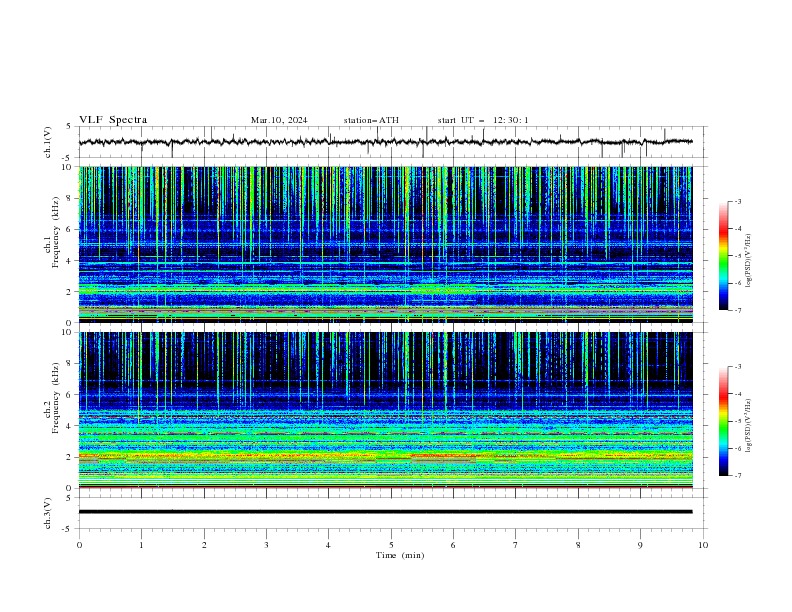Click time-axis tick label "10" at the right end
This screenshot has width=792, height=612.
pyautogui.click(x=703, y=545)
